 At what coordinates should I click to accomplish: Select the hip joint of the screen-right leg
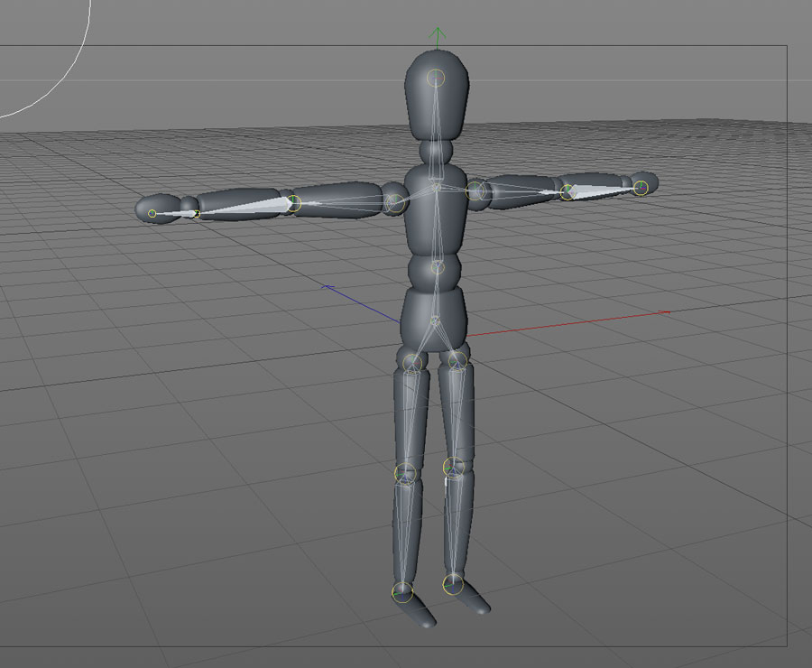pos(458,361)
